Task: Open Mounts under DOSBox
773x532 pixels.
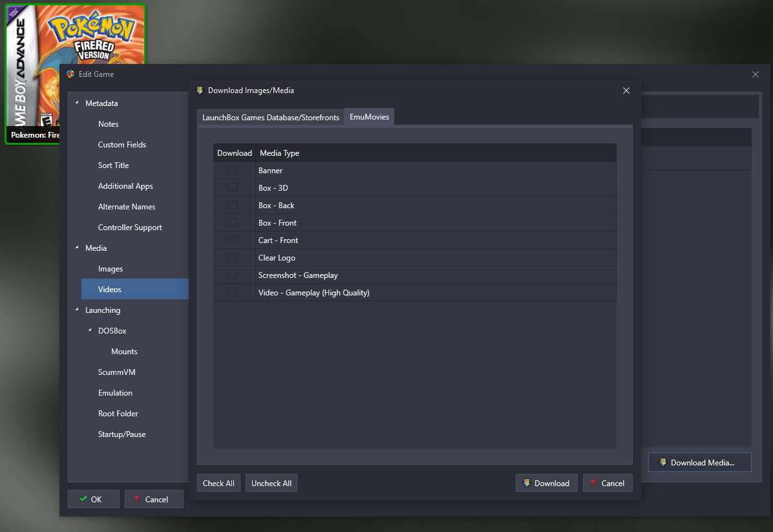Action: (x=124, y=352)
